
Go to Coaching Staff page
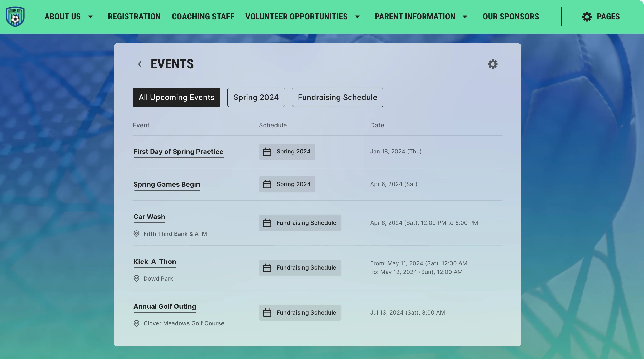(x=203, y=17)
